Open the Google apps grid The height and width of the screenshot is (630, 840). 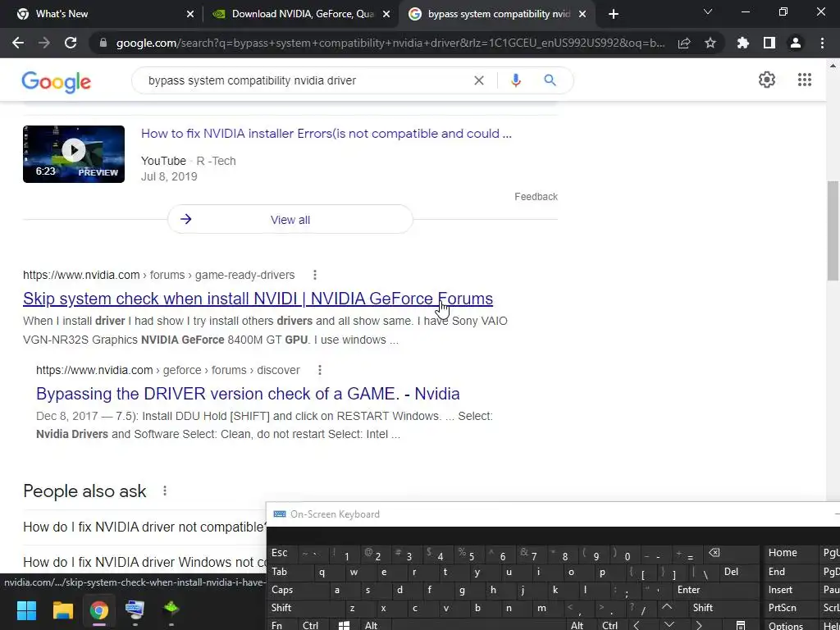click(804, 80)
